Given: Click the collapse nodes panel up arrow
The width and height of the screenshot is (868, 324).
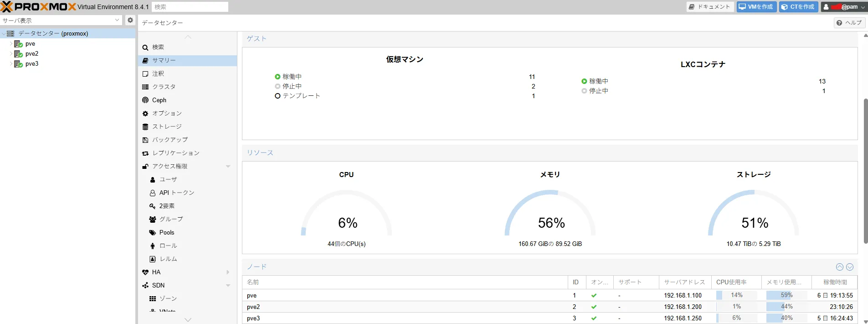Looking at the screenshot, I should pos(840,267).
